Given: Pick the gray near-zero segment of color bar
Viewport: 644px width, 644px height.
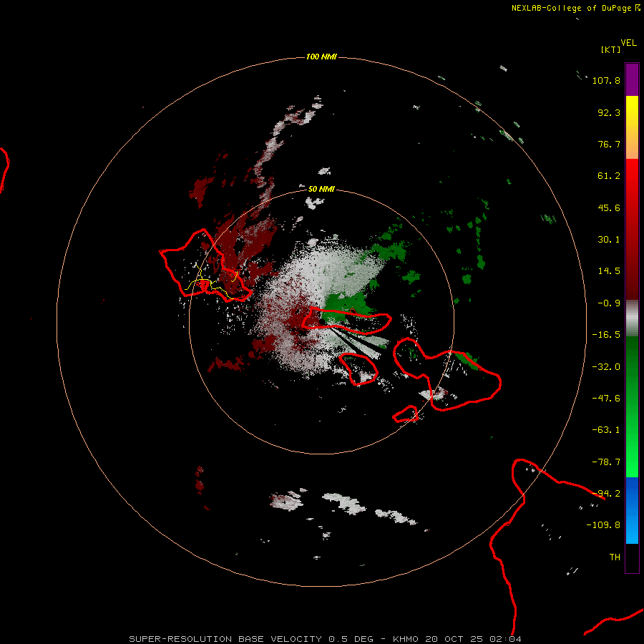Looking at the screenshot, I should (632, 318).
